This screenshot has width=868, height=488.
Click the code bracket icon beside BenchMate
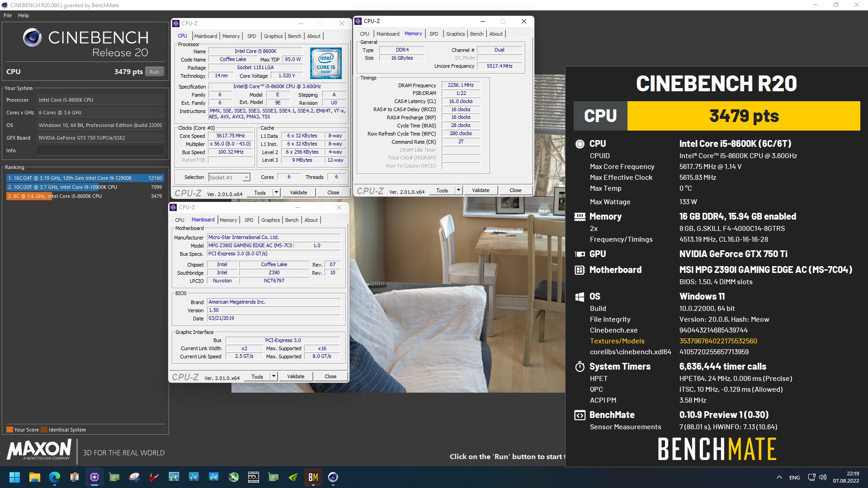click(x=580, y=415)
